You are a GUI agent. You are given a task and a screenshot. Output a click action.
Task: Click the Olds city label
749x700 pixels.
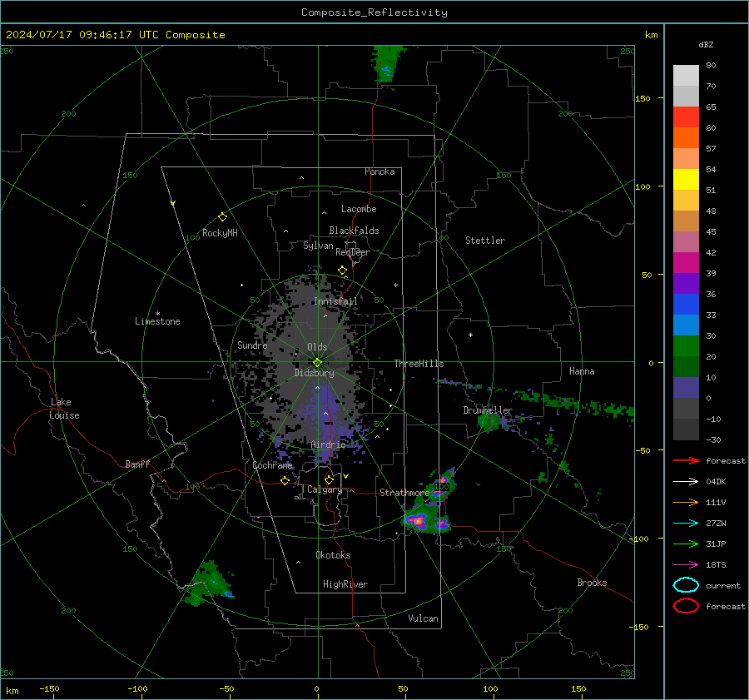click(317, 347)
